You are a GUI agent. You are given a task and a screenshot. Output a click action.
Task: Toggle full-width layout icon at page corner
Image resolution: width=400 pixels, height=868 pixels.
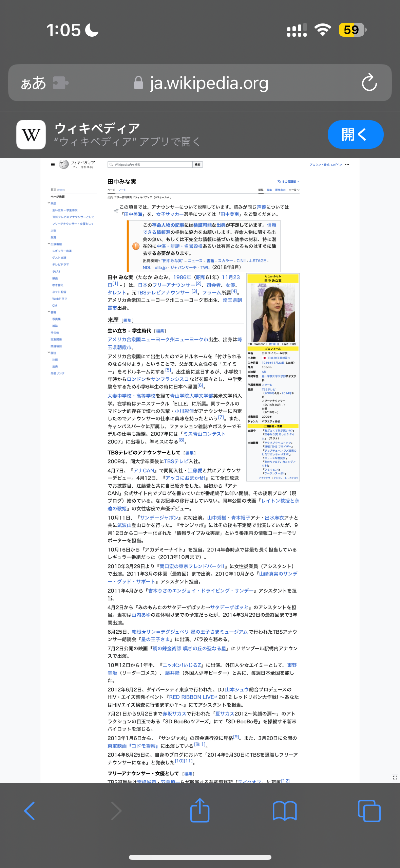click(395, 778)
